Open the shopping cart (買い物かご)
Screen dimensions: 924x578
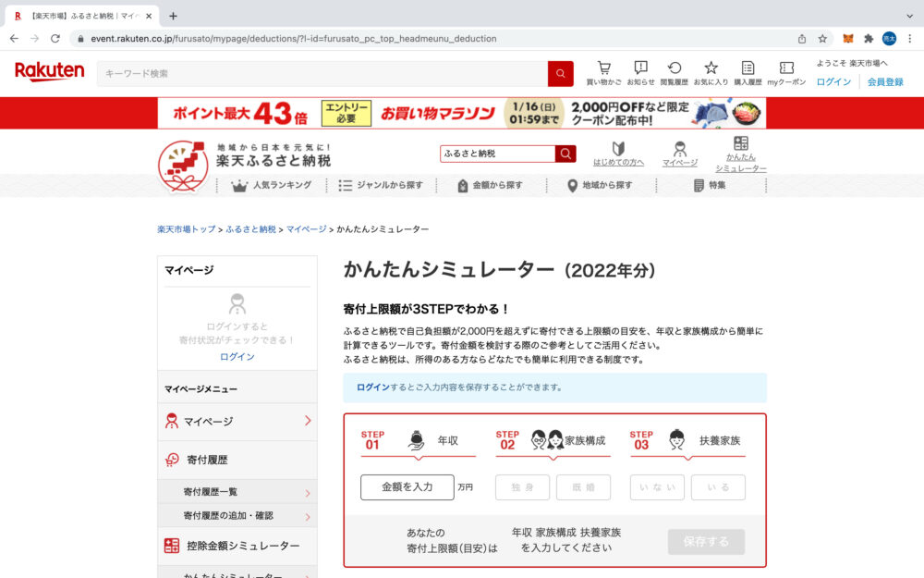coord(603,74)
